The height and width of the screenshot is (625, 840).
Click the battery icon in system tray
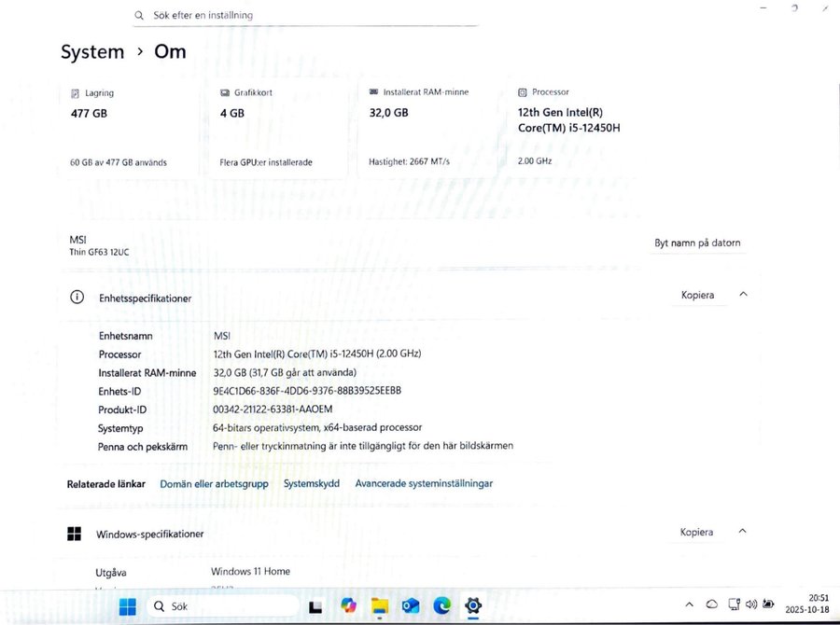(x=769, y=604)
